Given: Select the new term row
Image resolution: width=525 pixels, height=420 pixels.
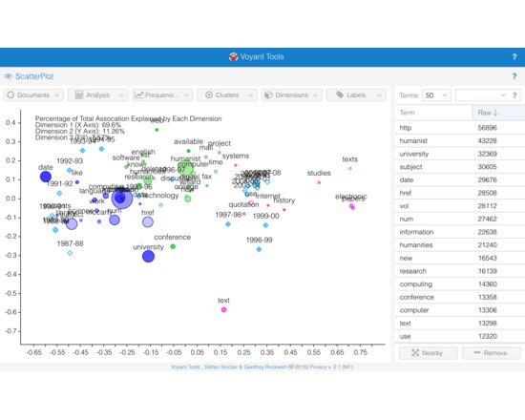Looking at the screenshot, I should (x=460, y=259).
